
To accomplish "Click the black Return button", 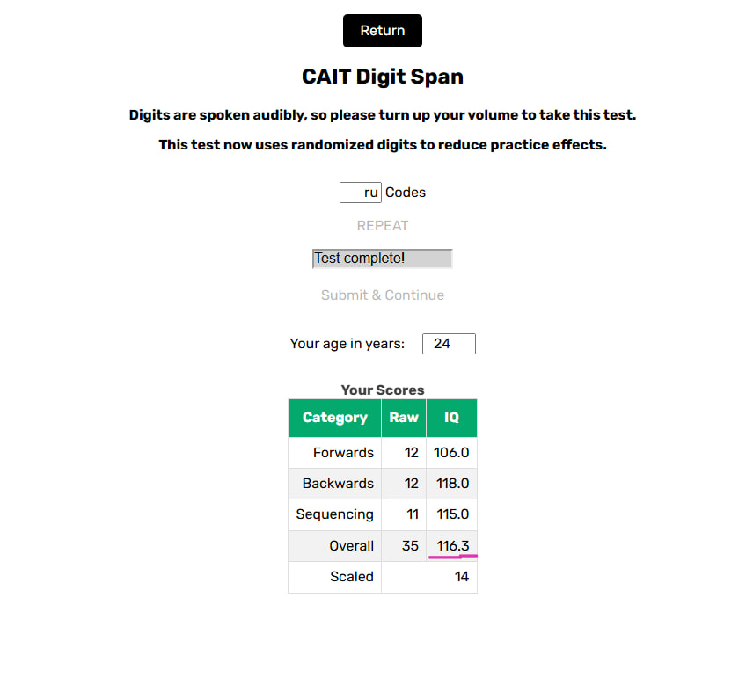I will 382,31.
